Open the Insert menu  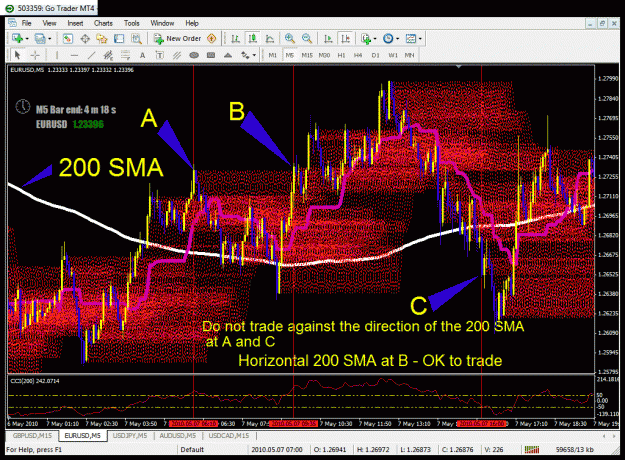click(x=75, y=23)
